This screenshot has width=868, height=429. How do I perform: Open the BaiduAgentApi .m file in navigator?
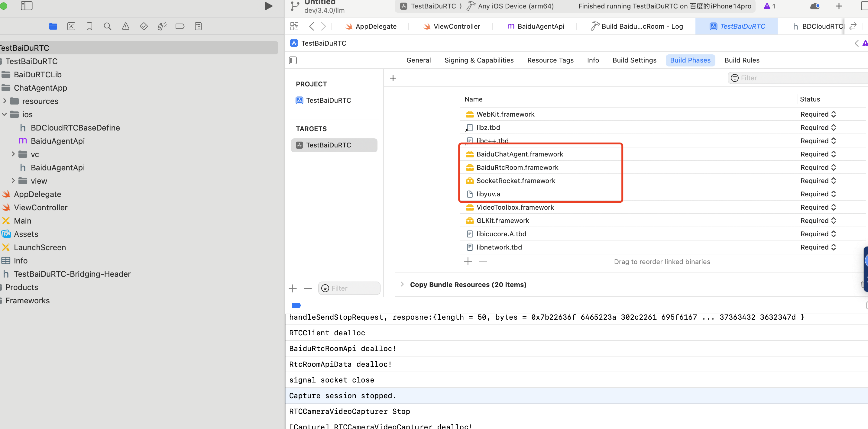[52, 141]
